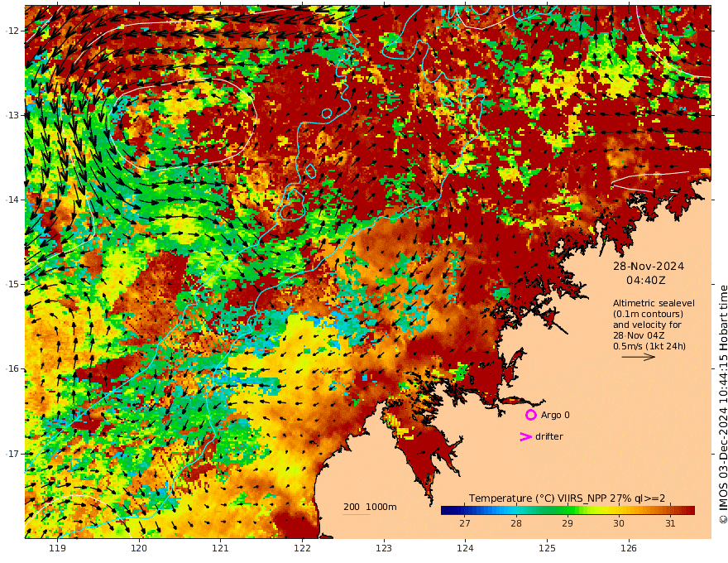728x563 pixels.
Task: Click longitude axis label 123
Action: click(x=384, y=548)
